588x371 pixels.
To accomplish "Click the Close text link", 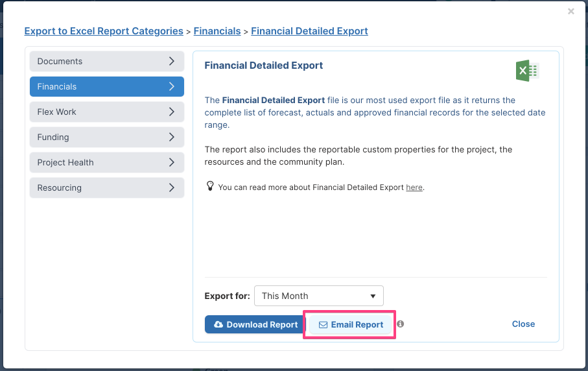I will click(x=524, y=324).
